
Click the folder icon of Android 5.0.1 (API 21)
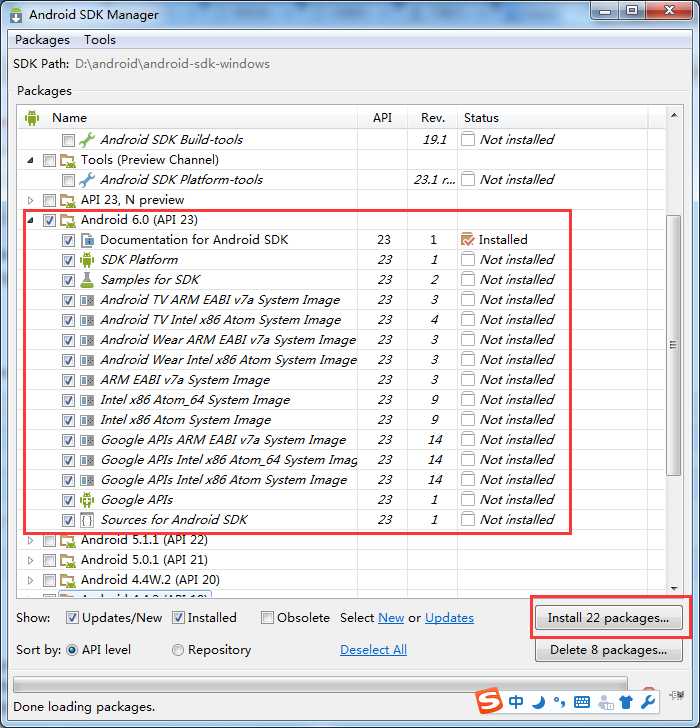click(68, 560)
